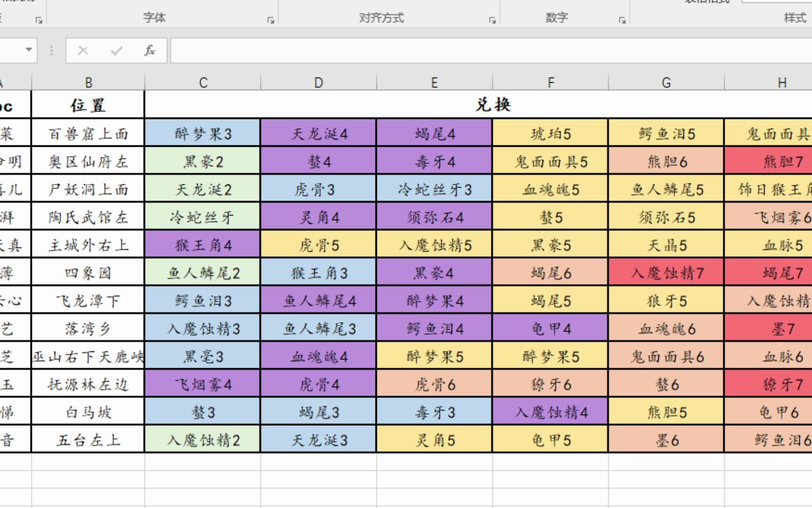Click the Cancel (X) formula bar icon
Screen dimensions: 812x508
pyautogui.click(x=83, y=50)
